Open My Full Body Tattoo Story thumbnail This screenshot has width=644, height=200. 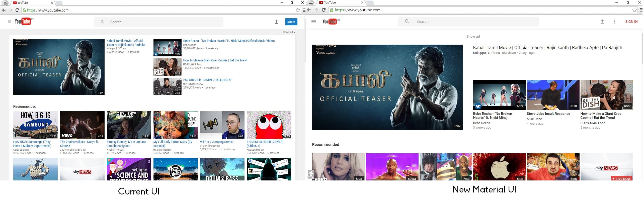[176, 125]
